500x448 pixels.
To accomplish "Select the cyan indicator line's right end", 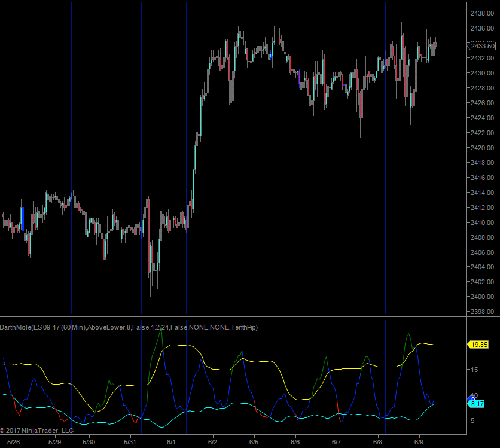I will click(433, 404).
